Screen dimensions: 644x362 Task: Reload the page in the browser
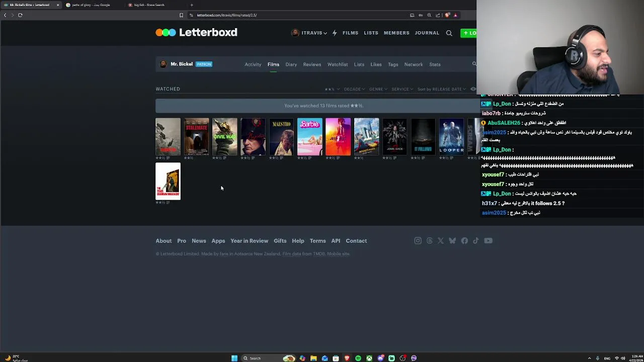click(20, 15)
